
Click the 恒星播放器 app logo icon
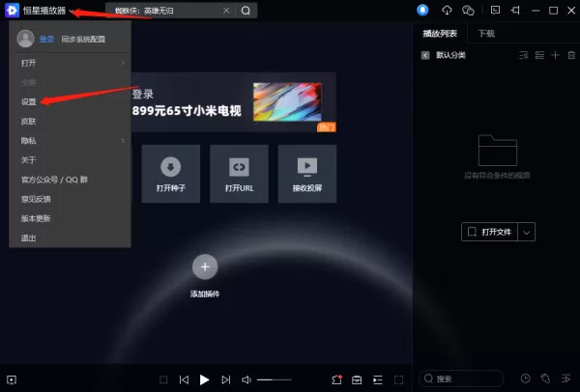click(12, 11)
